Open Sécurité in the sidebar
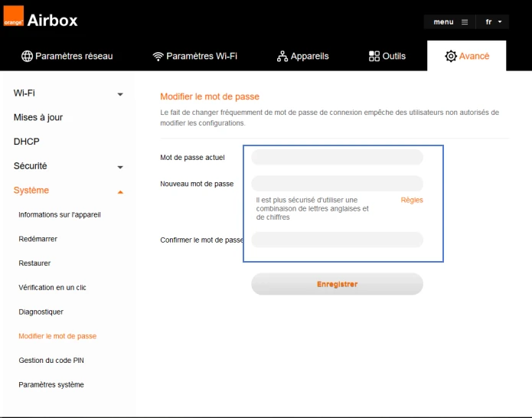This screenshot has width=532, height=418. tap(30, 166)
